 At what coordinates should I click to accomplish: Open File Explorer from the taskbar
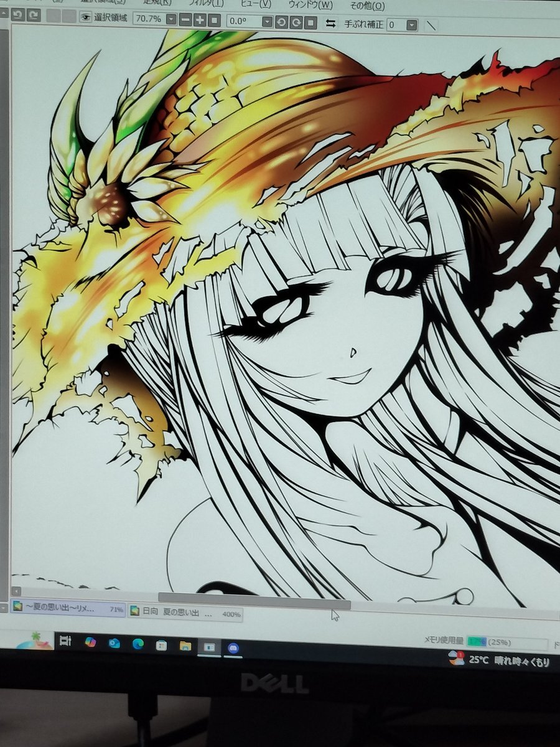[x=185, y=646]
